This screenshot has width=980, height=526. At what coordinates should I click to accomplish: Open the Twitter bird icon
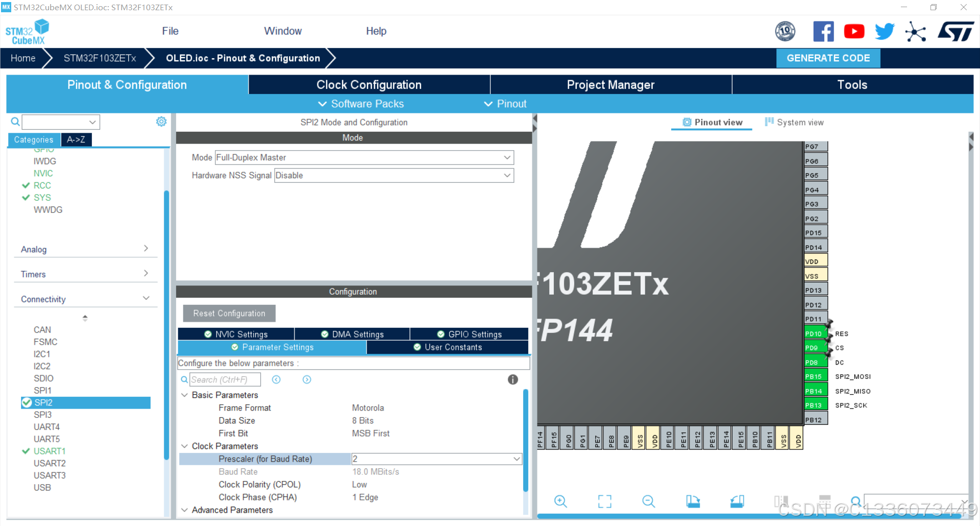885,32
